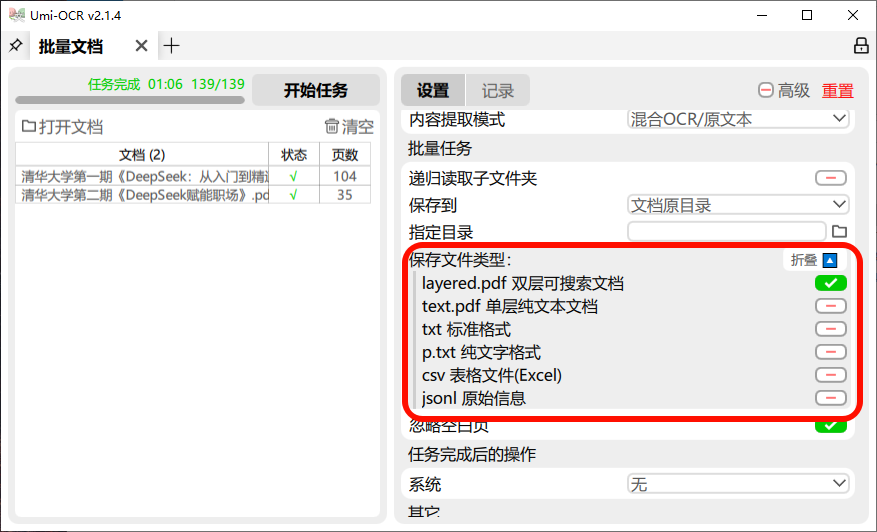This screenshot has width=877, height=532.
Task: Click the 指定目录 input field
Action: (727, 231)
